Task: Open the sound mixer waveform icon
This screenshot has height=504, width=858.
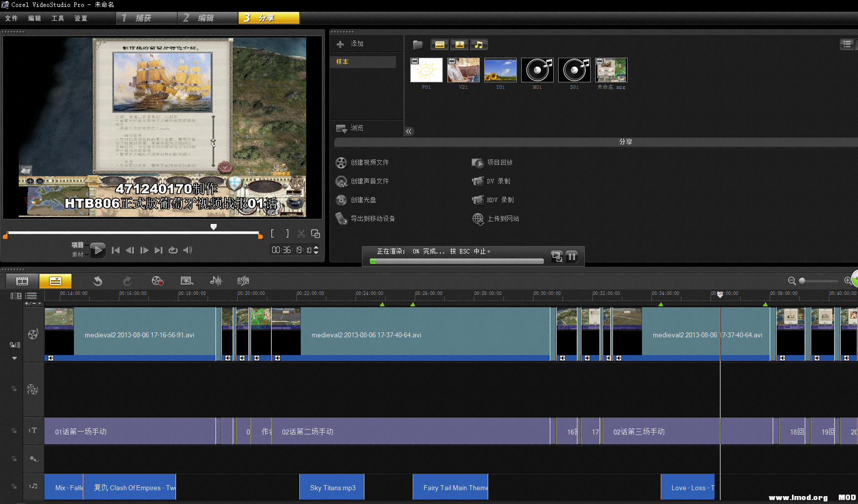Action: (x=216, y=281)
